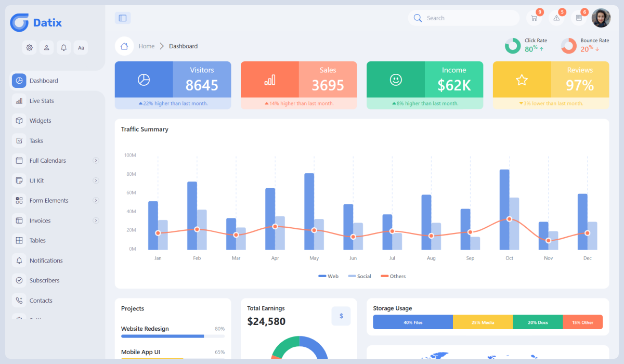
Task: Click the Dashboard breadcrumb text
Action: coord(184,46)
